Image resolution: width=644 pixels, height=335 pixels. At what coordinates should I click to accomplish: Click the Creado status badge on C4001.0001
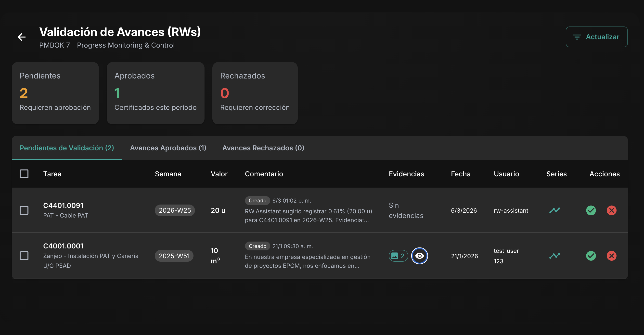(257, 246)
